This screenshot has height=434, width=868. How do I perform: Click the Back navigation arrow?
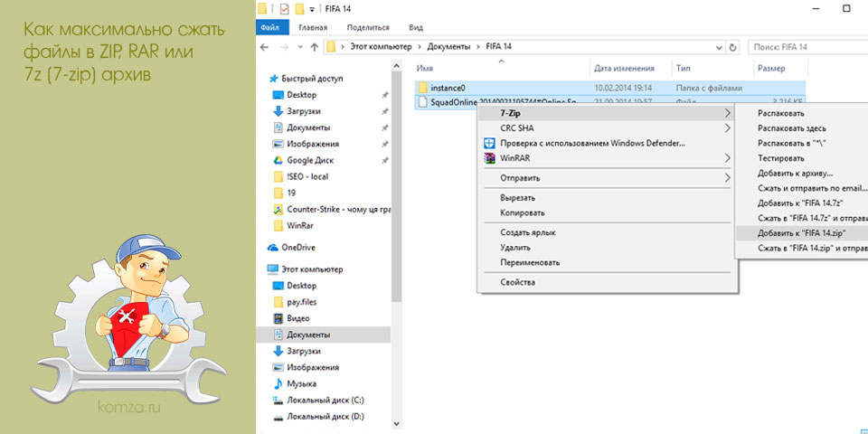click(x=265, y=47)
